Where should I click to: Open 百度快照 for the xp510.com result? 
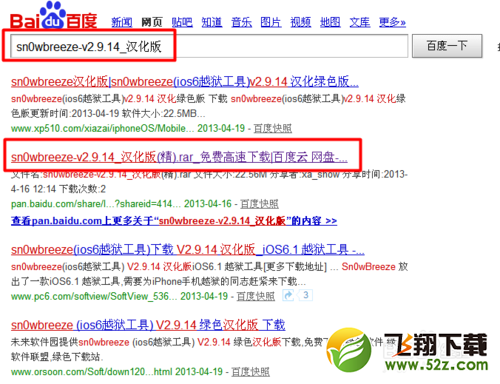tap(273, 128)
